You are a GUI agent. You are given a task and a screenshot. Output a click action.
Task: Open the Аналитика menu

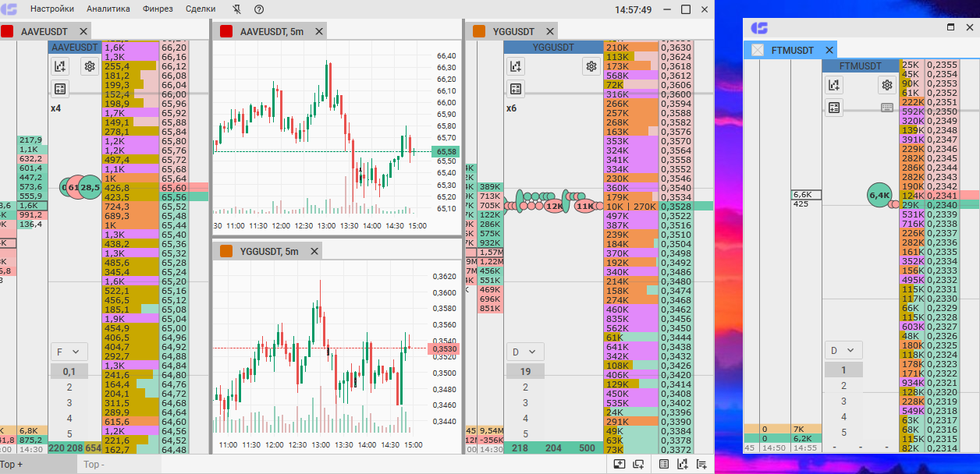pyautogui.click(x=108, y=9)
